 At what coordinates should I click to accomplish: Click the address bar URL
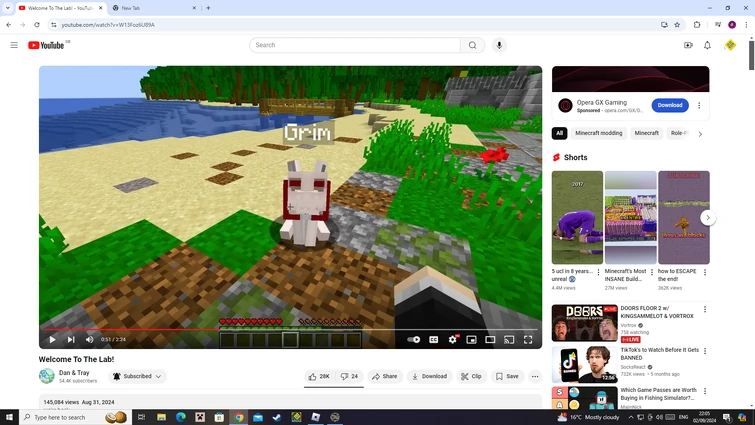tap(108, 25)
